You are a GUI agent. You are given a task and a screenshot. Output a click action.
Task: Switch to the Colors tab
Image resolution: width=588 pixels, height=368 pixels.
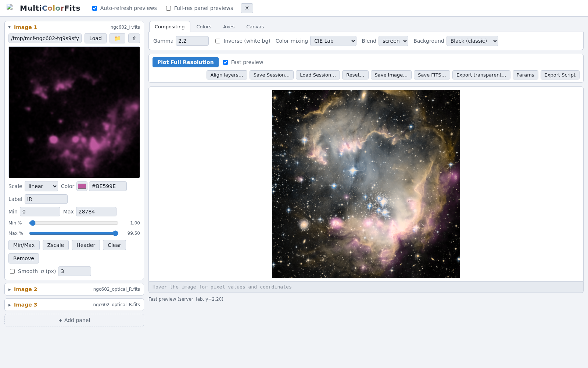pyautogui.click(x=204, y=26)
